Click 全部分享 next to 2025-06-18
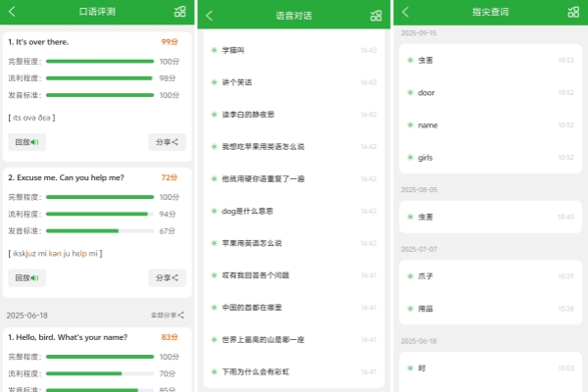The image size is (588, 392). click(168, 316)
